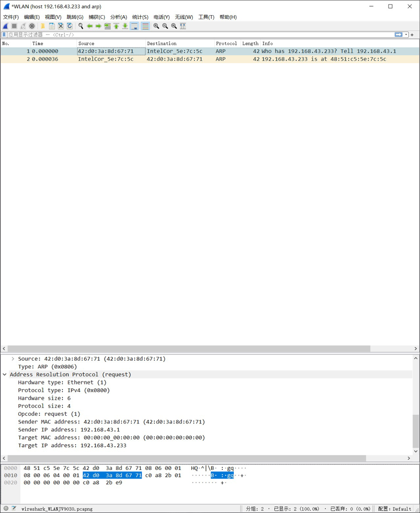Viewport: 420px width, 513px height.
Task: Edit capture file properties in the status bar
Action: (14, 508)
